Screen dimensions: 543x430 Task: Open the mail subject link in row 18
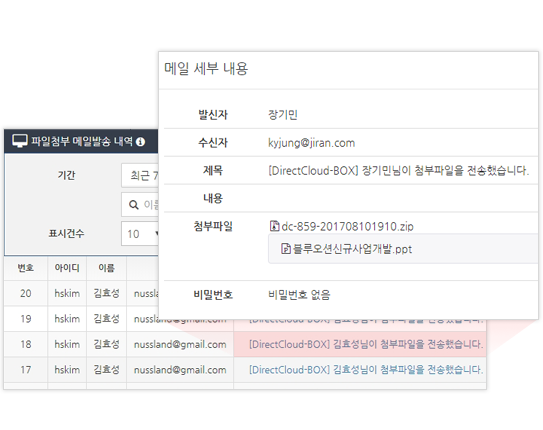click(x=366, y=344)
